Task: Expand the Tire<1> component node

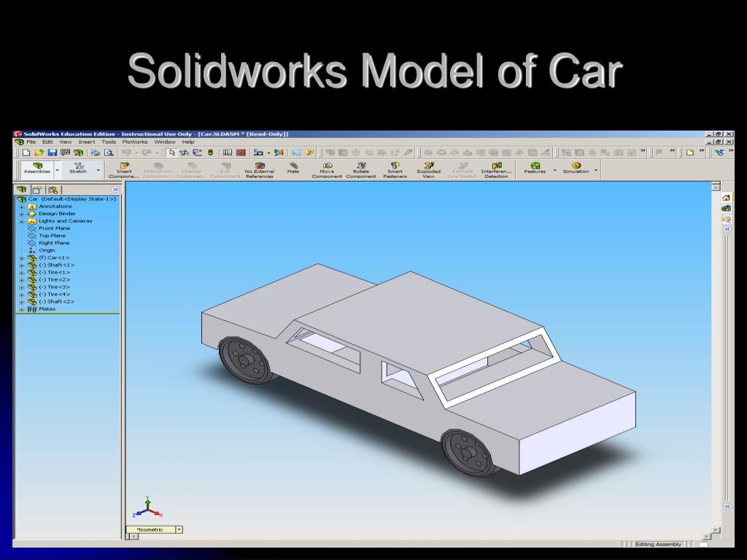Action: (21, 273)
